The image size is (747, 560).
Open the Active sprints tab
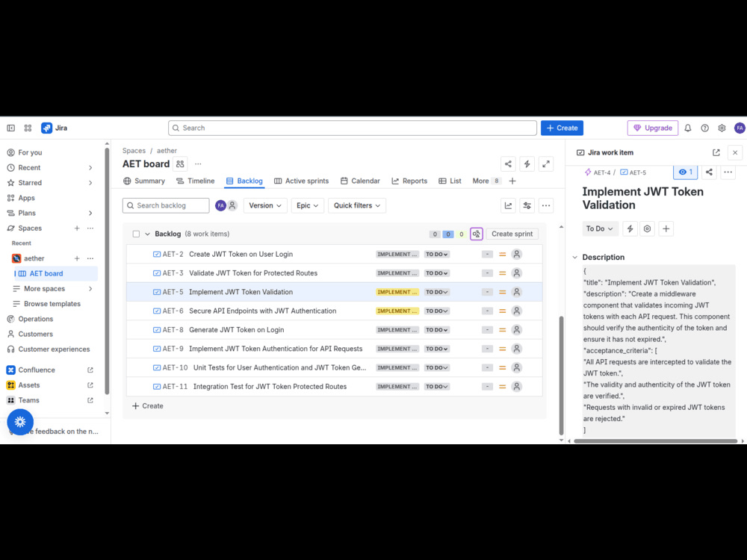click(302, 181)
